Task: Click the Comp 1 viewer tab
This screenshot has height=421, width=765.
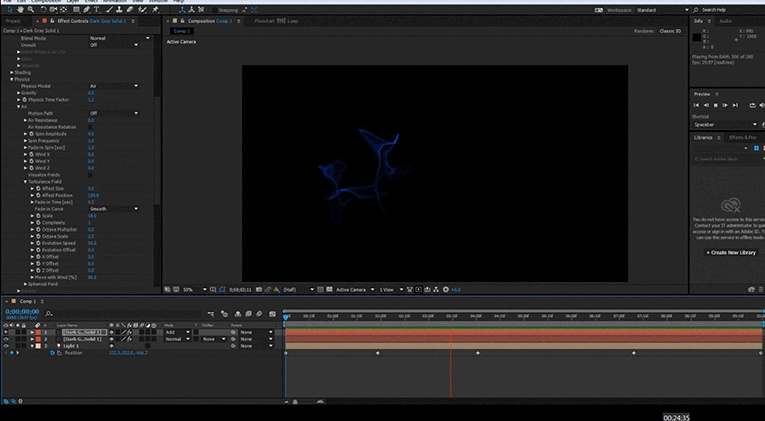Action: click(x=181, y=31)
